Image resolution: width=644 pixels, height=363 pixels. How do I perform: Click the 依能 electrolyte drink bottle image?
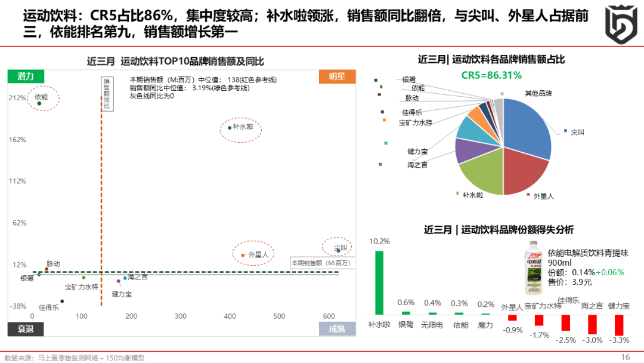(x=534, y=267)
